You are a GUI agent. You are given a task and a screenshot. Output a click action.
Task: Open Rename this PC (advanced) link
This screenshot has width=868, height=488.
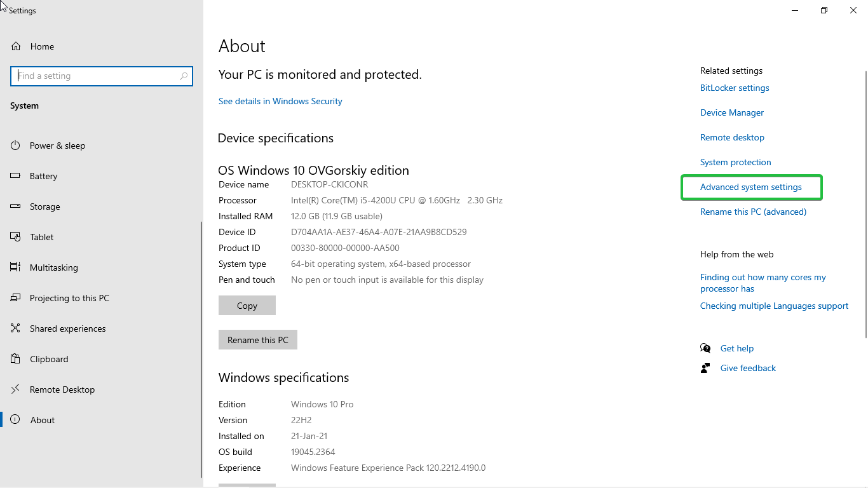pos(753,212)
